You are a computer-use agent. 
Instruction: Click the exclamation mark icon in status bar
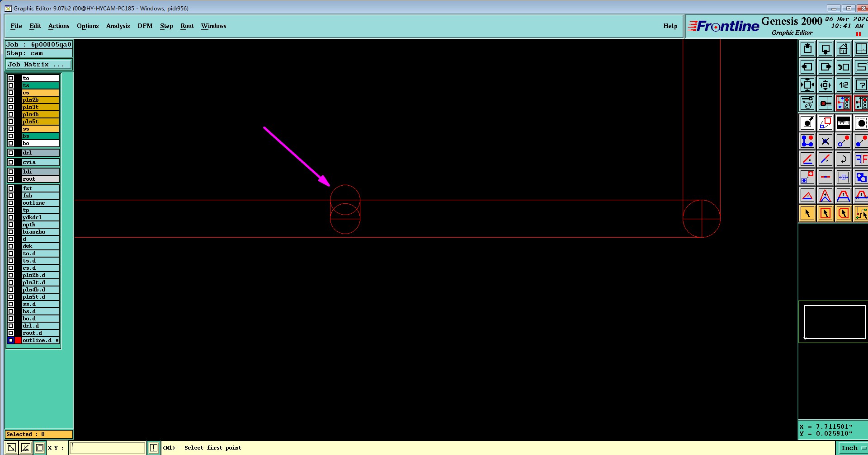tap(154, 448)
